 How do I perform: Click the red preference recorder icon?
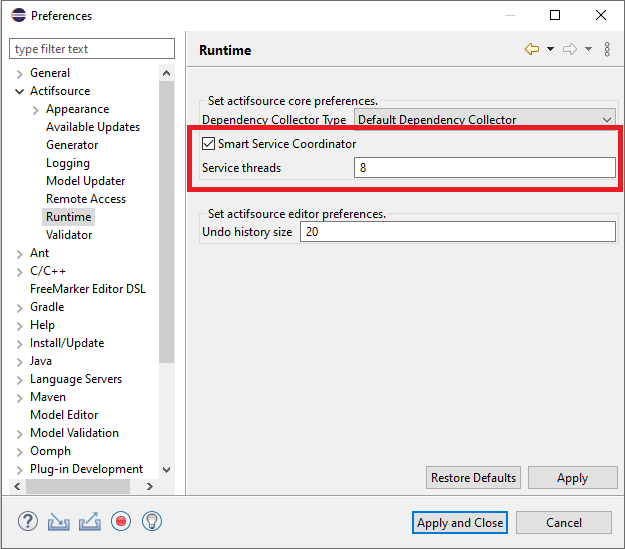point(121,521)
